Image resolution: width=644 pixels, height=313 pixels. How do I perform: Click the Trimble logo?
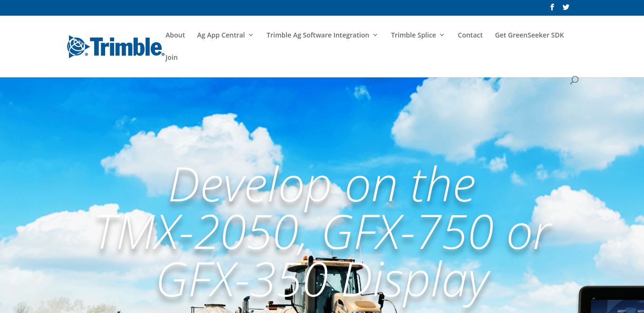click(x=116, y=47)
